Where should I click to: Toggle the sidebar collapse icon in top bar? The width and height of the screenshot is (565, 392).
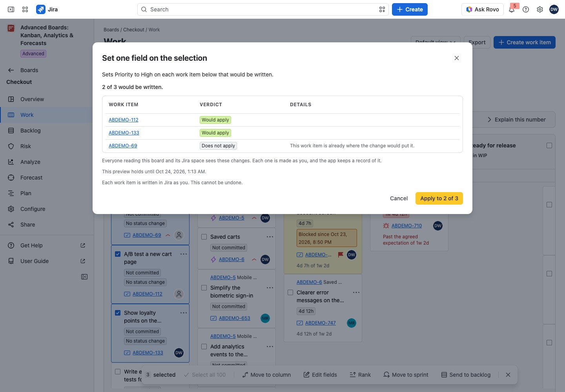(11, 9)
